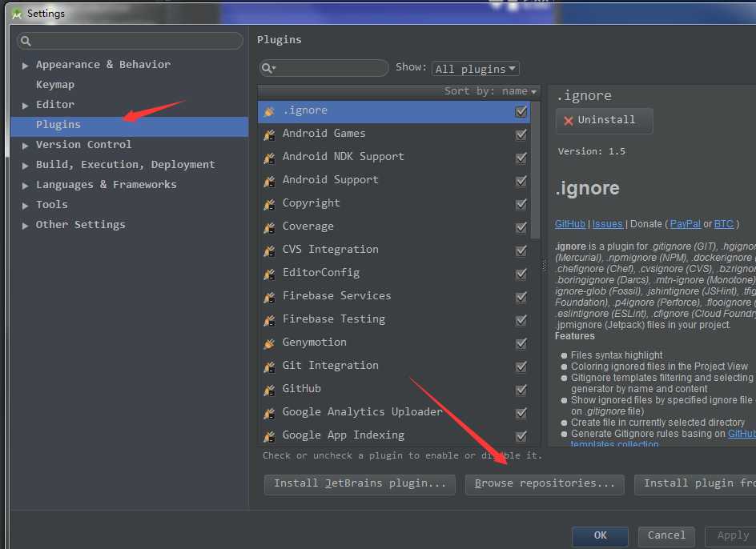756x549 pixels.
Task: Expand the Tools settings node
Action: [25, 206]
